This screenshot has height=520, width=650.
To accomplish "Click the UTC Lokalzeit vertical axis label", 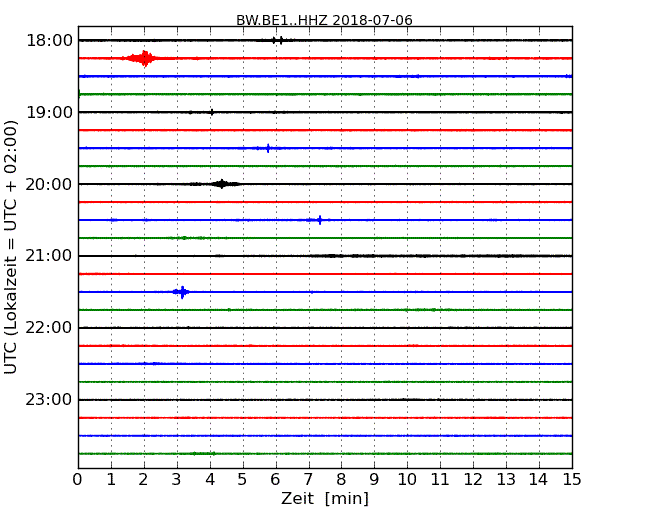I will [11, 247].
